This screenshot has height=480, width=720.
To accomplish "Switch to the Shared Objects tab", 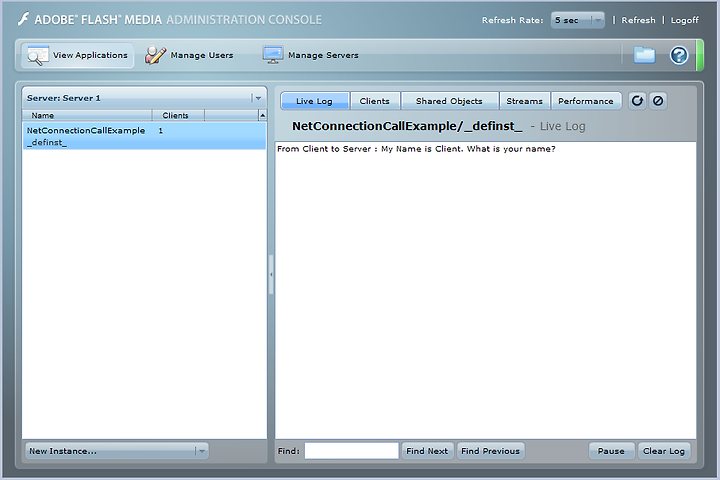I will coord(449,101).
